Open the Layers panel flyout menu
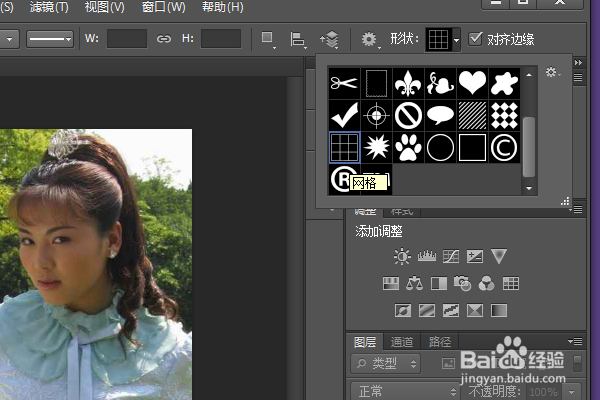 (576, 341)
